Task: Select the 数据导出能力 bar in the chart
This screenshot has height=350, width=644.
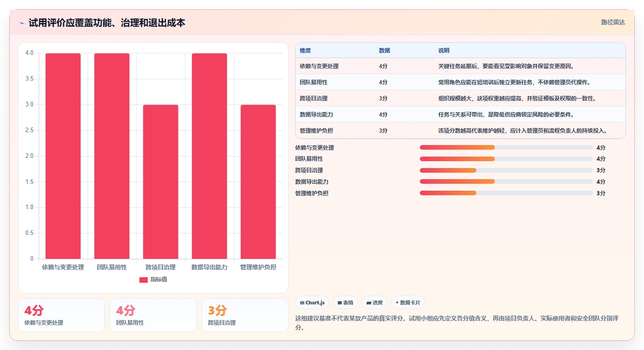Action: coord(209,156)
